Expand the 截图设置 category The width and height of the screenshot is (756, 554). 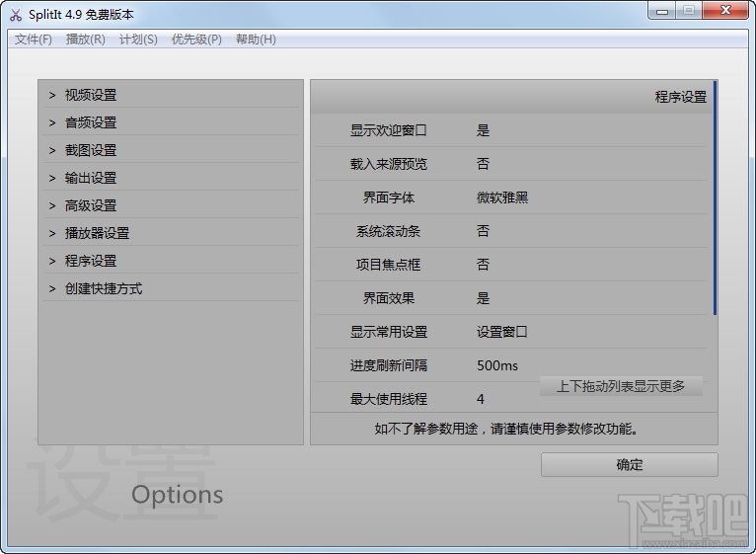click(x=171, y=150)
